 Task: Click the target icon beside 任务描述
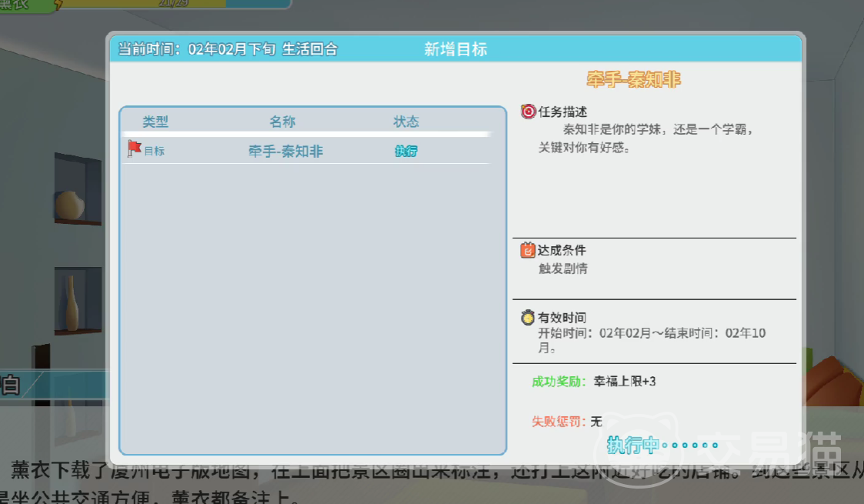(528, 112)
